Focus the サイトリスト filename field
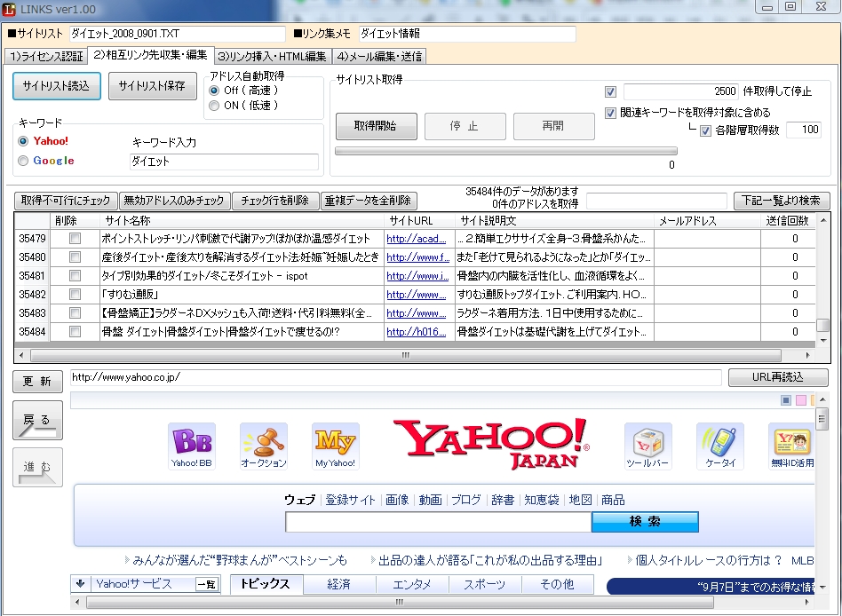This screenshot has width=842, height=616. click(178, 34)
